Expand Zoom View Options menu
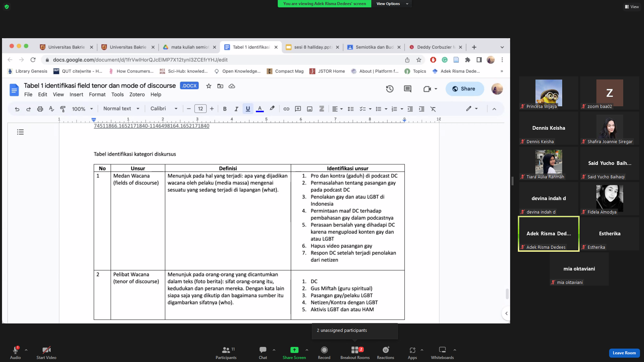 point(392,4)
